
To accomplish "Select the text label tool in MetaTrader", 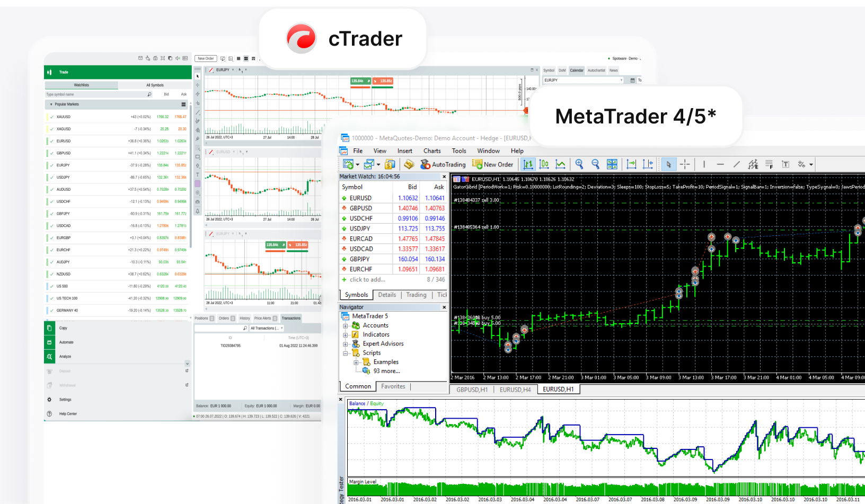I will [x=785, y=164].
